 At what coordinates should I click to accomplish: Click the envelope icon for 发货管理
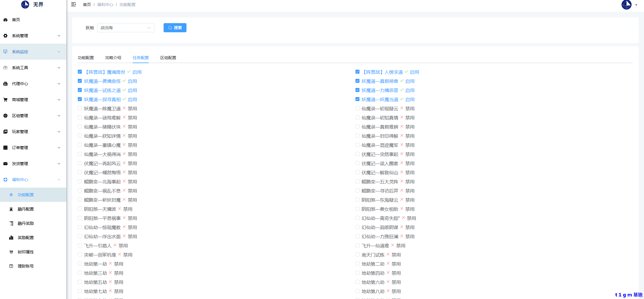click(x=5, y=164)
